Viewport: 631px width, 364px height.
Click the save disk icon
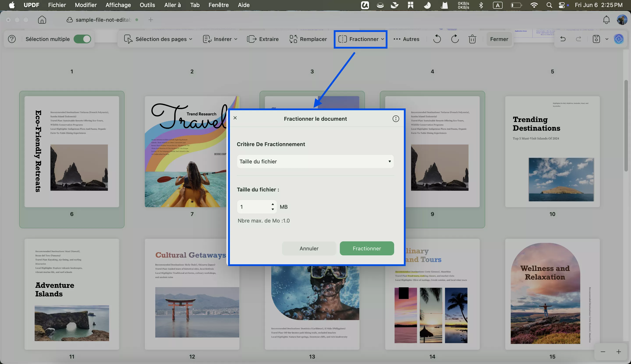pyautogui.click(x=596, y=39)
